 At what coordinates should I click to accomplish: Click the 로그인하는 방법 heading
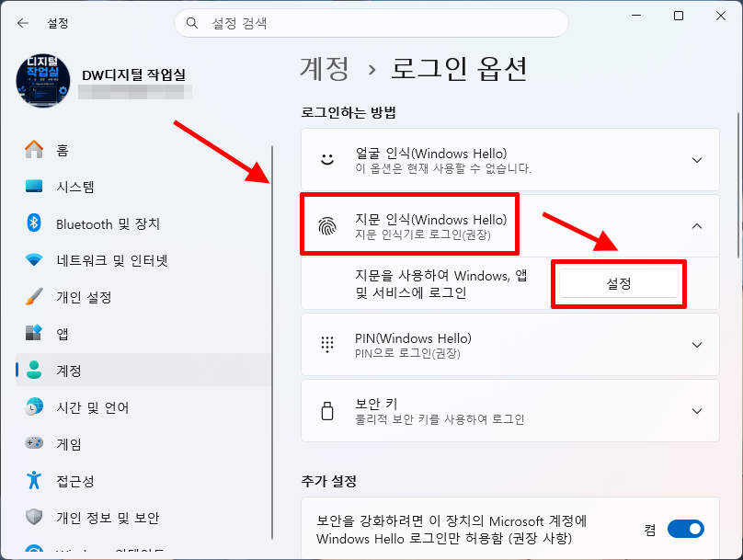349,113
